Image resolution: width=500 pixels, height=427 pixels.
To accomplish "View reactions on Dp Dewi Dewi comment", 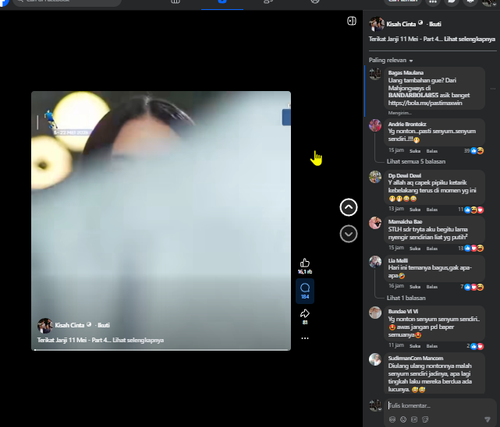I will click(x=471, y=210).
